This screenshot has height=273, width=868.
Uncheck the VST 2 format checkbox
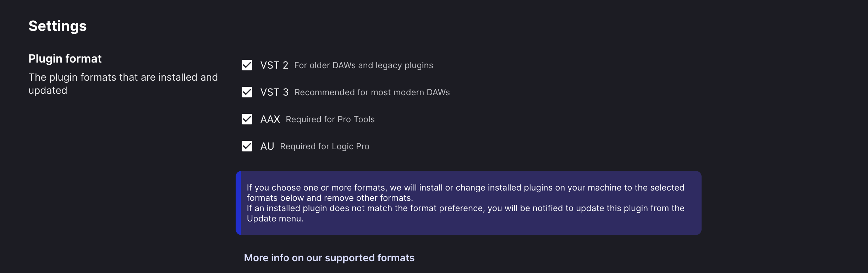click(247, 65)
